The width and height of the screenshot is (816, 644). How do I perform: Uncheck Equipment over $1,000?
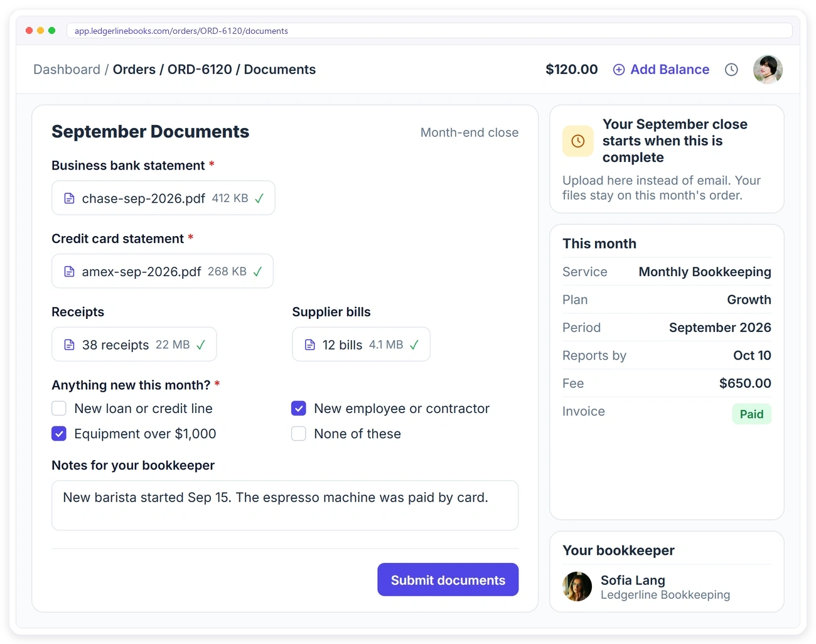coord(59,434)
